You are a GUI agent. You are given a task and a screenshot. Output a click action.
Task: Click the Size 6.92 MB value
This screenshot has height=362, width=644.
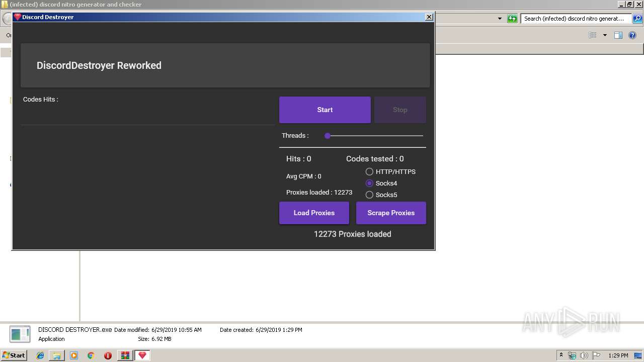pyautogui.click(x=161, y=339)
